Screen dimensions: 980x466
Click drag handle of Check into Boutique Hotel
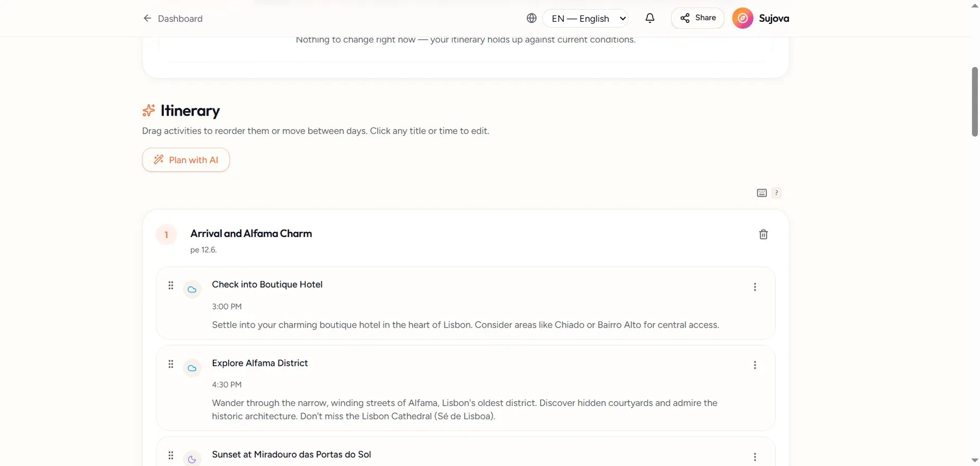click(x=170, y=285)
